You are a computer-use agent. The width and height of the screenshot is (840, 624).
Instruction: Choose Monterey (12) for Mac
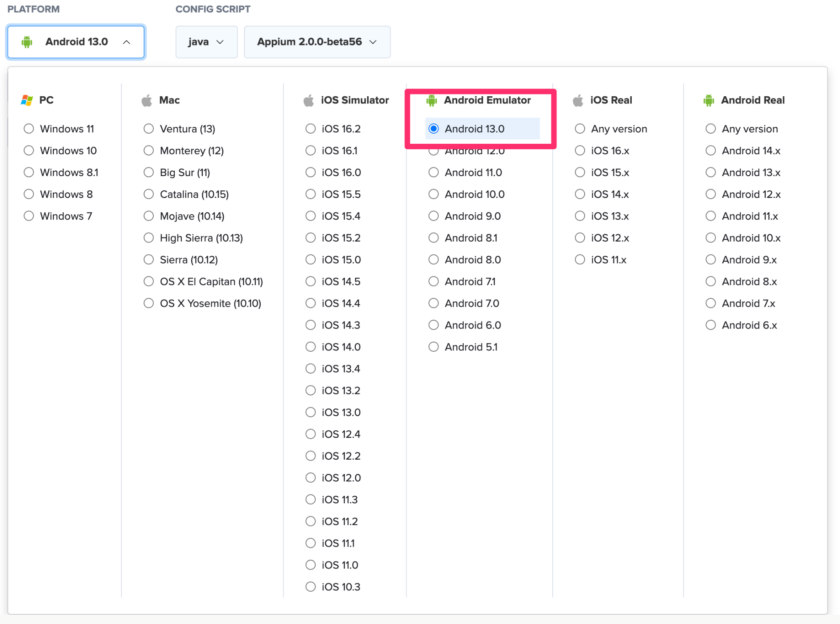pyautogui.click(x=184, y=150)
